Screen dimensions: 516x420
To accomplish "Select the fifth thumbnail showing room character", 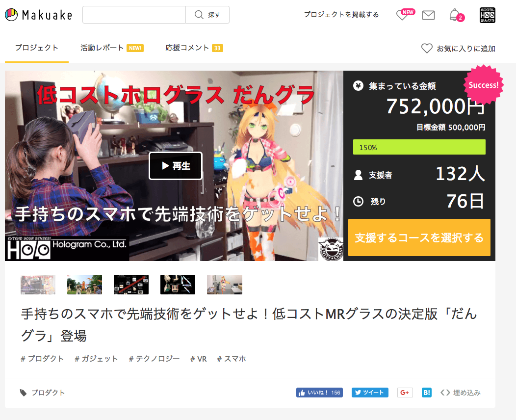I will pos(225,285).
